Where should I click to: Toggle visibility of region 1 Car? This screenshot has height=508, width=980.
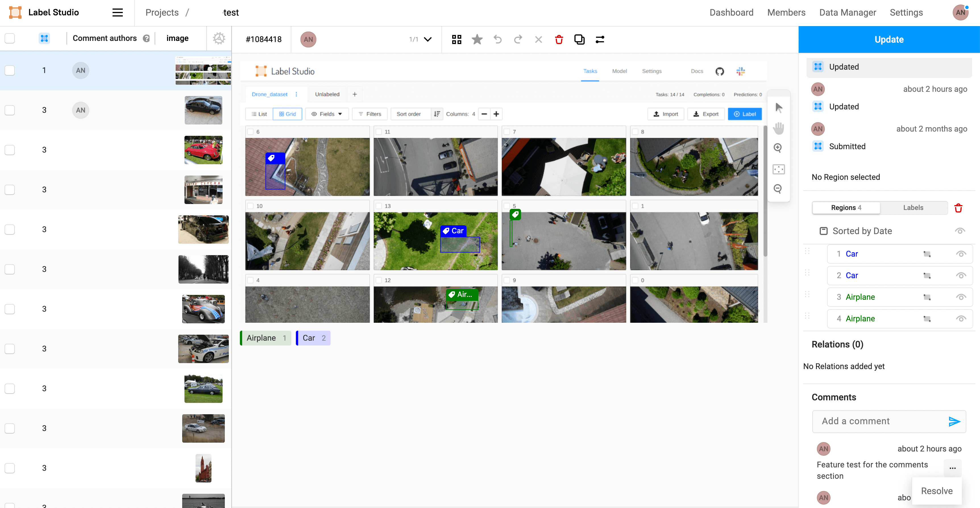click(961, 254)
